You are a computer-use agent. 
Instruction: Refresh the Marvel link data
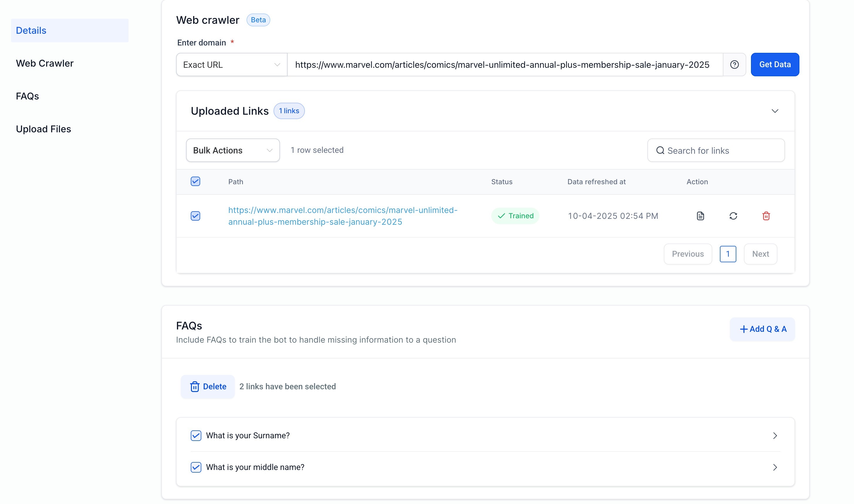[733, 216]
